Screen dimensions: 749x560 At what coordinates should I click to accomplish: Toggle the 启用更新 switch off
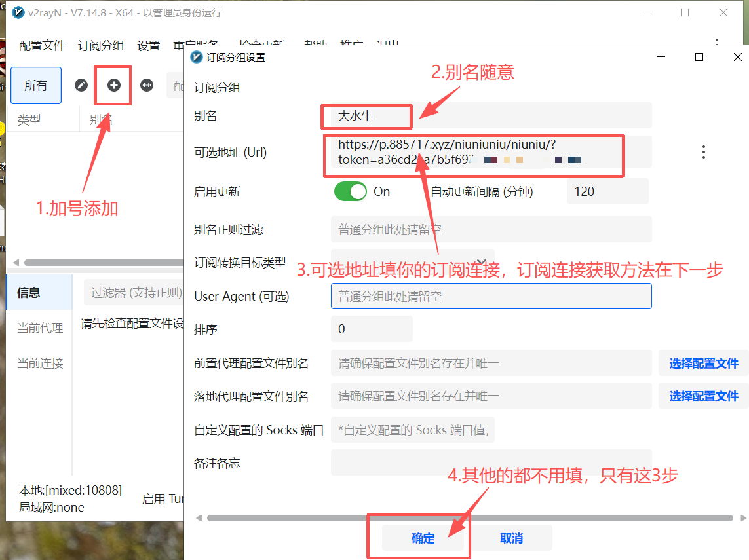(x=350, y=191)
